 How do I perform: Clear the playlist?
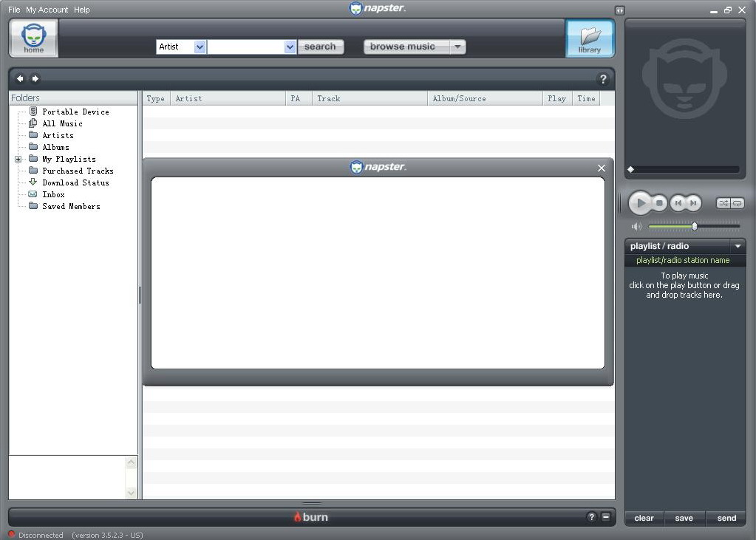[x=644, y=519]
